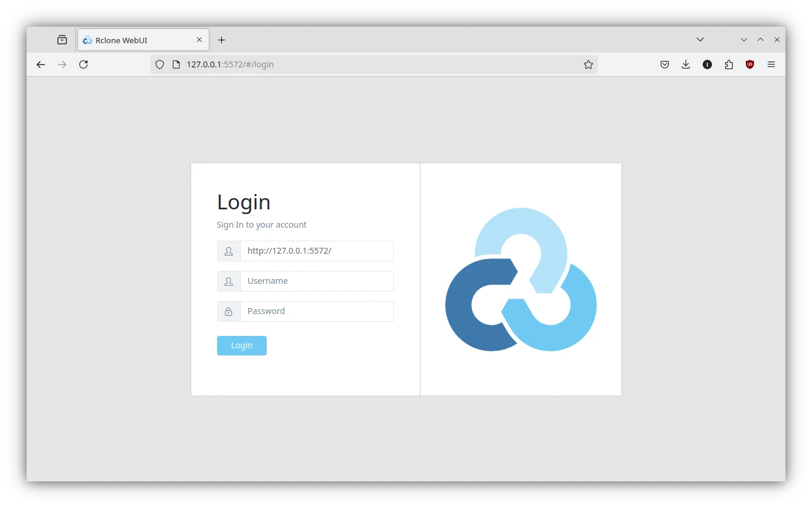Go back to the previous page
The width and height of the screenshot is (812, 508).
coord(41,64)
